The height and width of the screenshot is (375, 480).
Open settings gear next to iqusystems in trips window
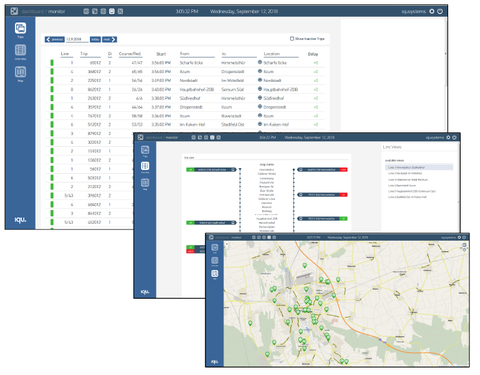[x=432, y=11]
